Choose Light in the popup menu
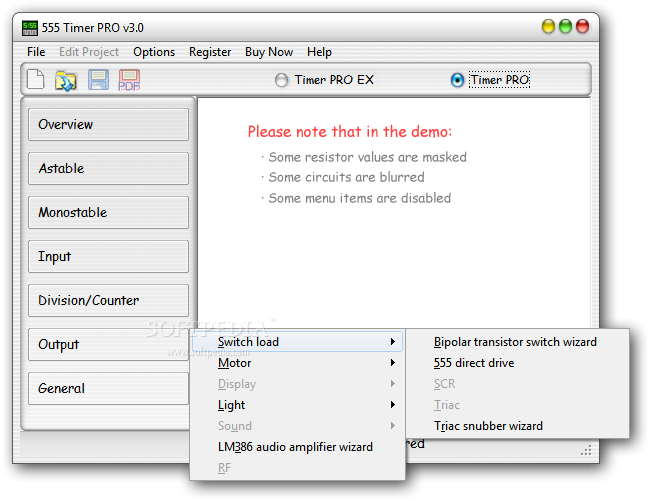Image resolution: width=650 pixels, height=501 pixels. [x=297, y=405]
